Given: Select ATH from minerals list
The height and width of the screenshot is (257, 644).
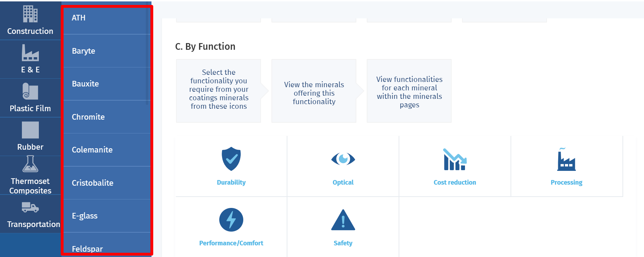Looking at the screenshot, I should pos(79,18).
